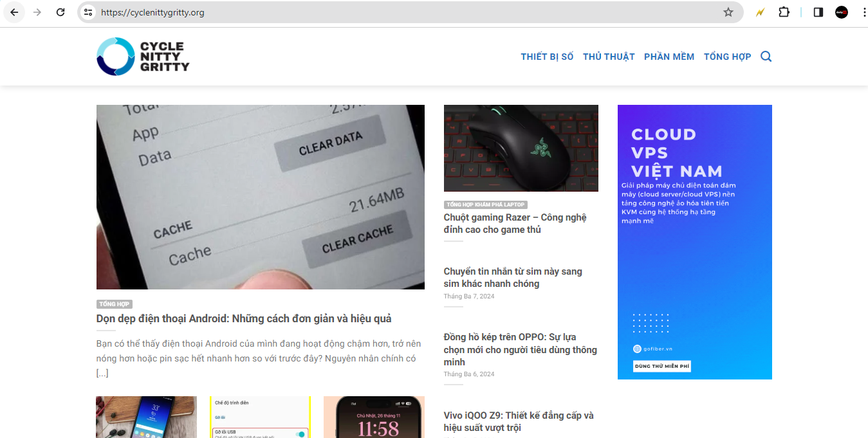868x438 pixels.
Task: Open the browser extensions puzzle icon
Action: (784, 12)
